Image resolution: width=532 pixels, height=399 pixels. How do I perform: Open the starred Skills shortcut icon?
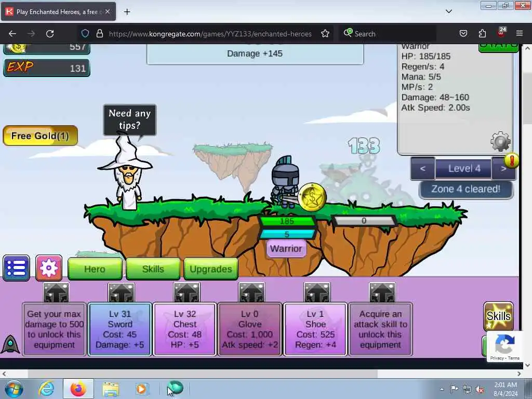[498, 316]
